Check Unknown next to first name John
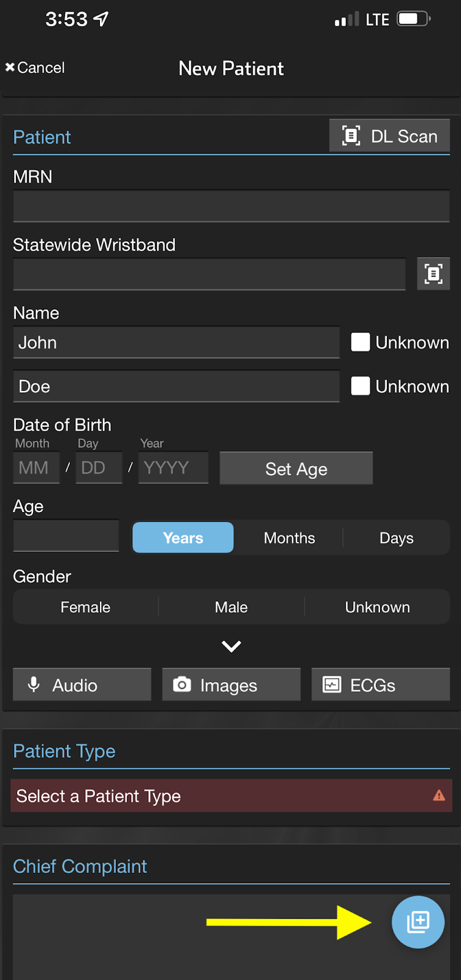Image resolution: width=461 pixels, height=980 pixels. click(360, 342)
